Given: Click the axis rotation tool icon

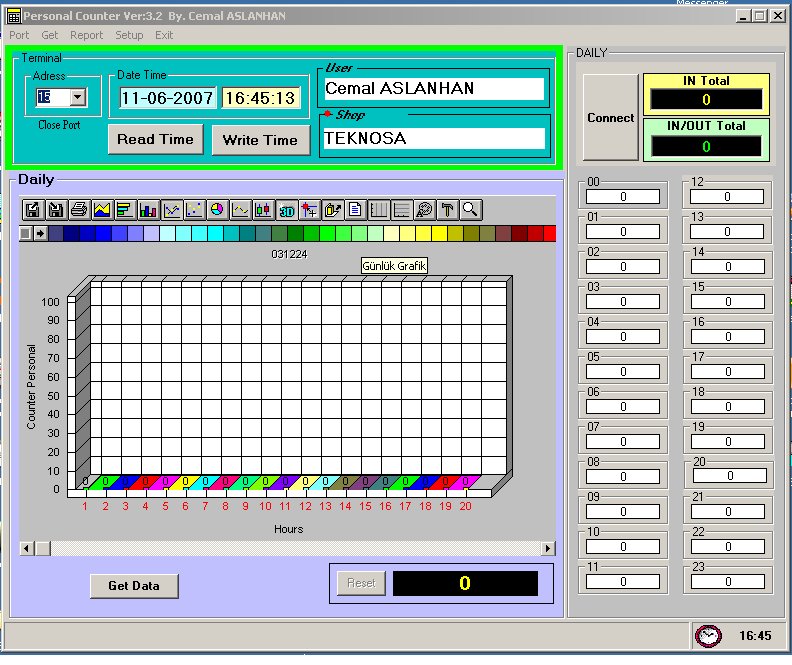Looking at the screenshot, I should (x=310, y=210).
